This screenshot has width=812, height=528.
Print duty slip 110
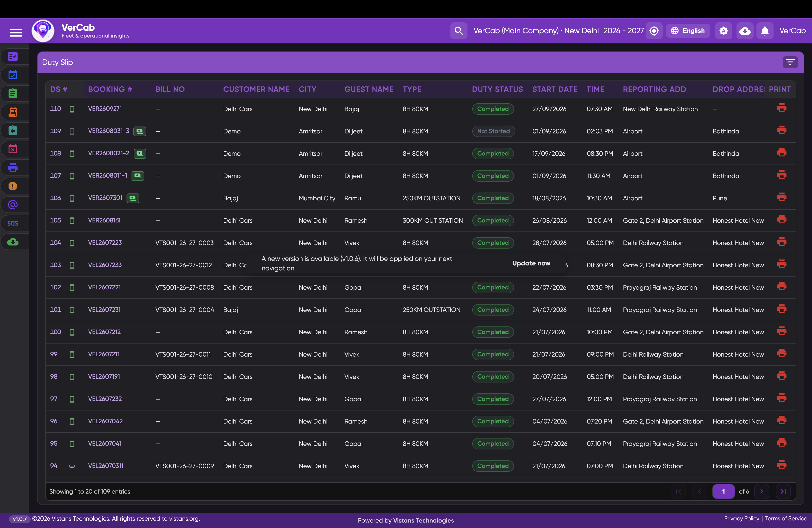click(781, 108)
